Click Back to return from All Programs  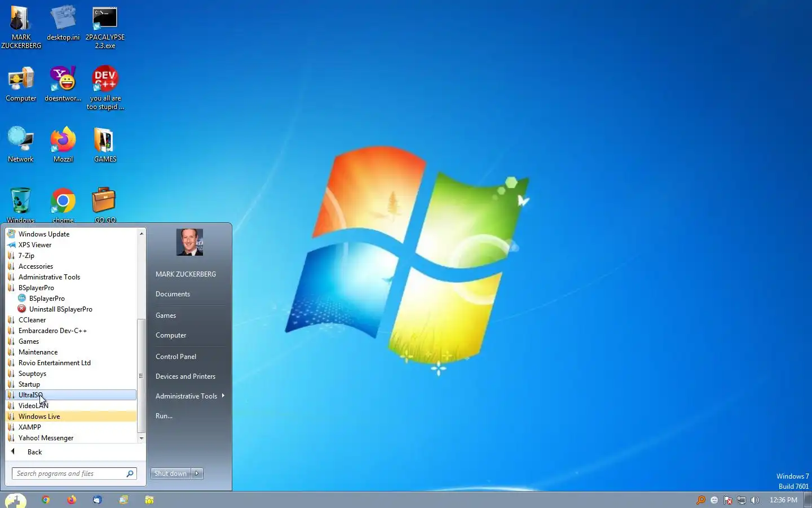(71, 452)
